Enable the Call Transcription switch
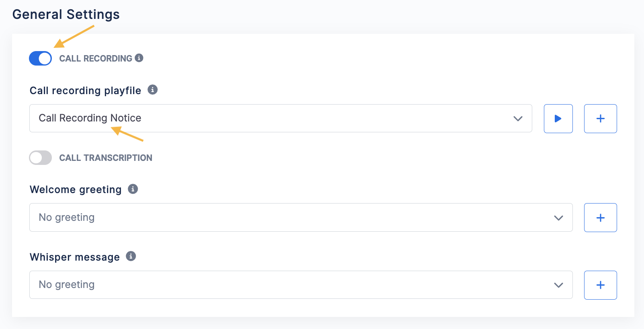This screenshot has height=329, width=644. click(40, 158)
